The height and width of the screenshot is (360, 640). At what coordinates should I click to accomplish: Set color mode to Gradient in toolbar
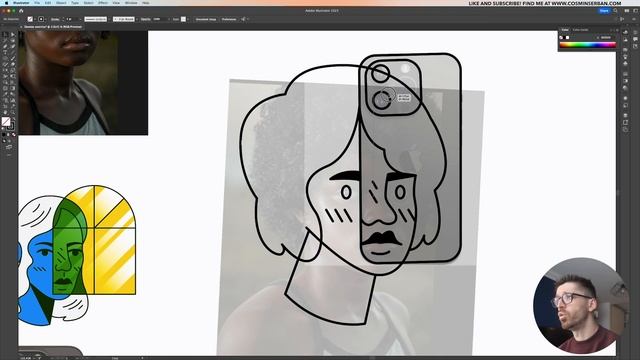[x=9, y=134]
